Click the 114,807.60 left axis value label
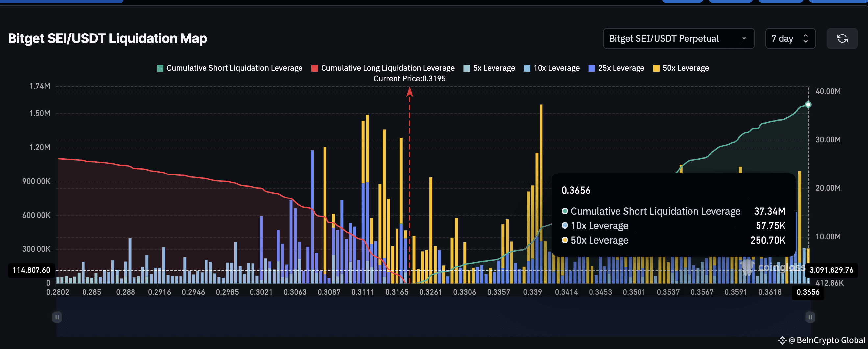Image resolution: width=868 pixels, height=349 pixels. click(31, 270)
